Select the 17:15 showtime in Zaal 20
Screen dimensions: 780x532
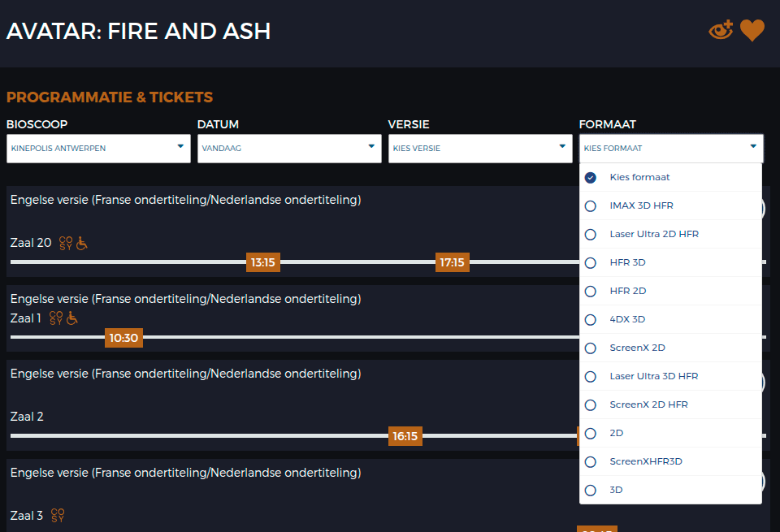click(x=452, y=262)
